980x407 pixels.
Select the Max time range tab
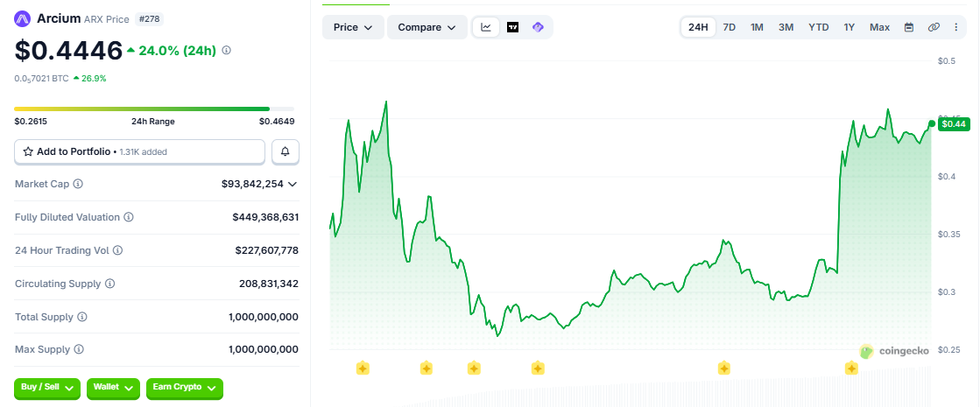pos(879,27)
